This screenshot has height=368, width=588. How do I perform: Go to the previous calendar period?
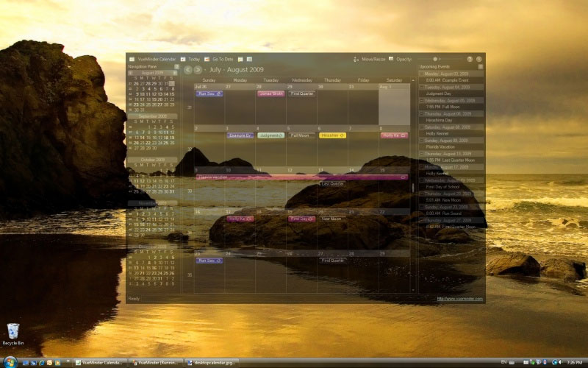188,70
